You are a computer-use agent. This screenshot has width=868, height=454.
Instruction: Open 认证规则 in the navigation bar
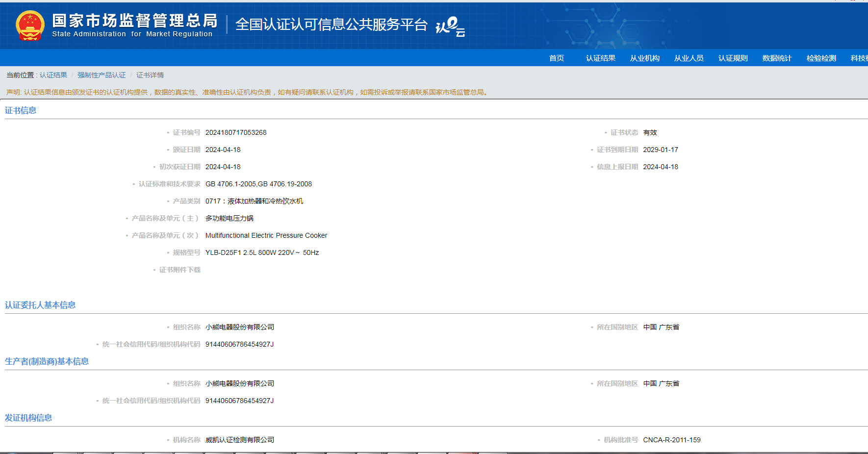click(x=733, y=58)
